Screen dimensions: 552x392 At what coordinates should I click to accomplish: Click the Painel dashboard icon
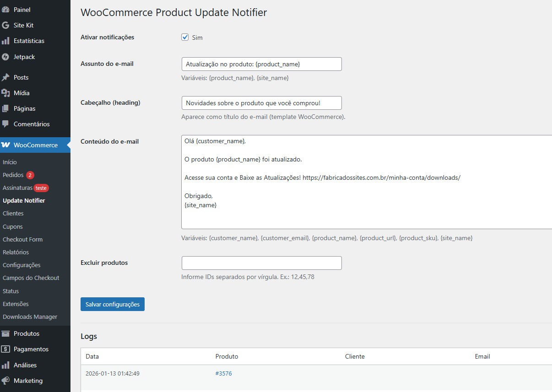(5, 10)
